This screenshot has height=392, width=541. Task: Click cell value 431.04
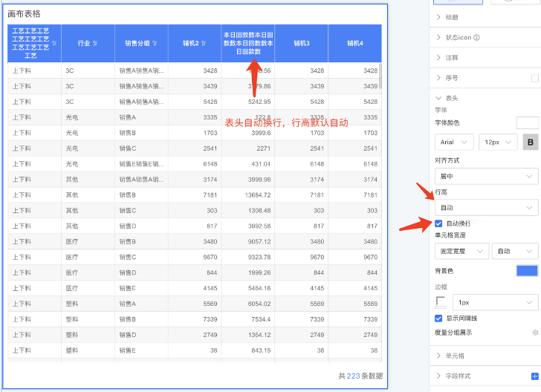click(261, 164)
